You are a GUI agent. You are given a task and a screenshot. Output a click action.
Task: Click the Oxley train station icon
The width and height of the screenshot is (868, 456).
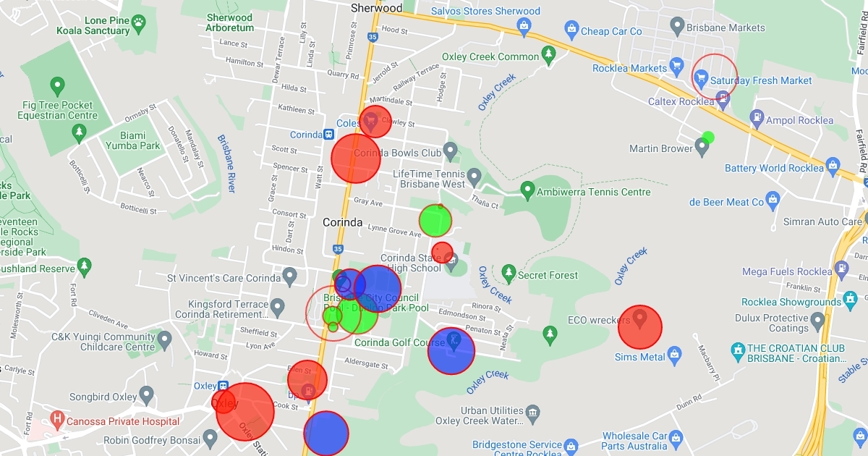coord(223,386)
